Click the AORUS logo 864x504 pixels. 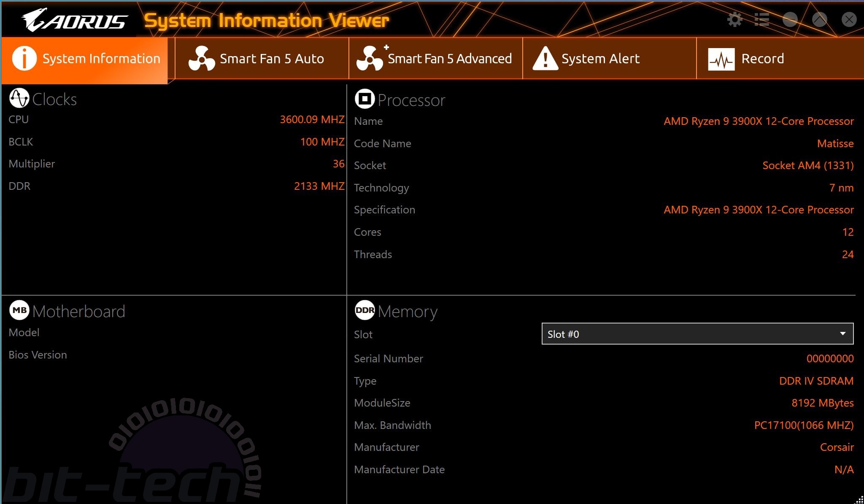pyautogui.click(x=75, y=20)
